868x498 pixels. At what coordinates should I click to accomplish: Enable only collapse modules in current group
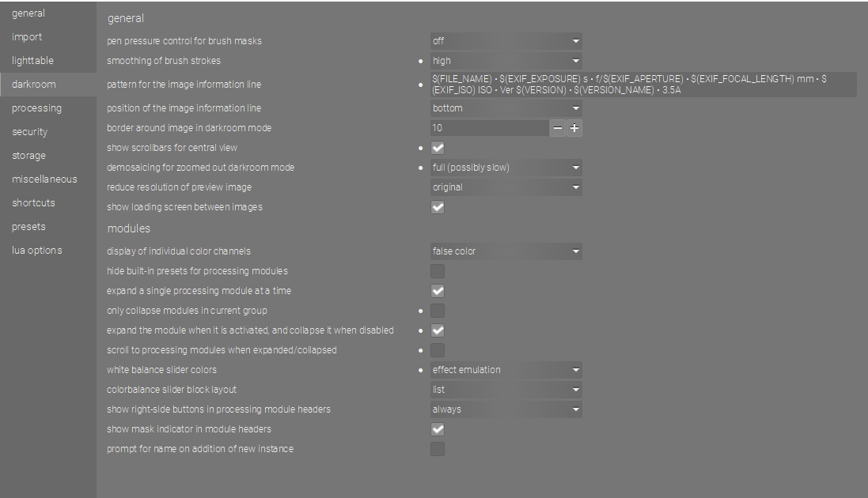click(438, 311)
